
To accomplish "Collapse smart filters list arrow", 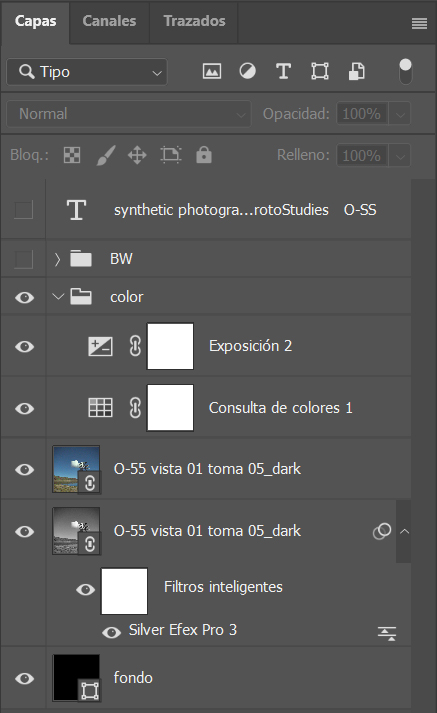I will (404, 531).
